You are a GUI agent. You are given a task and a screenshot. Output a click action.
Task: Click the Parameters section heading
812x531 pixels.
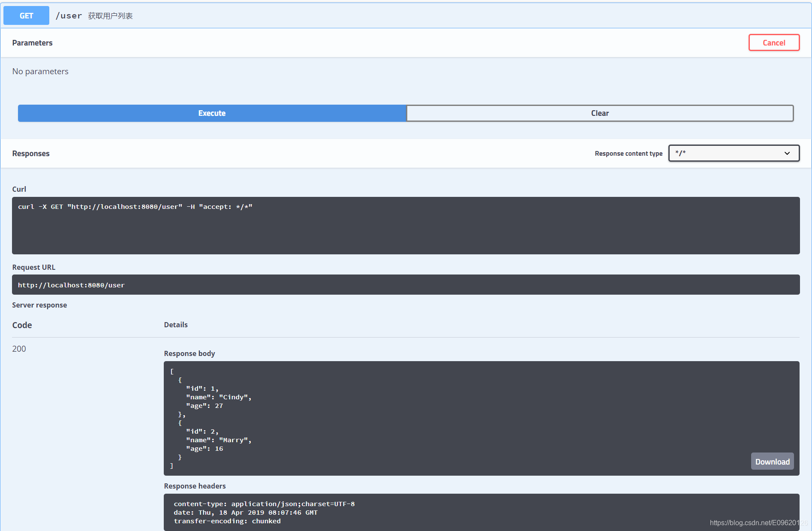32,43
